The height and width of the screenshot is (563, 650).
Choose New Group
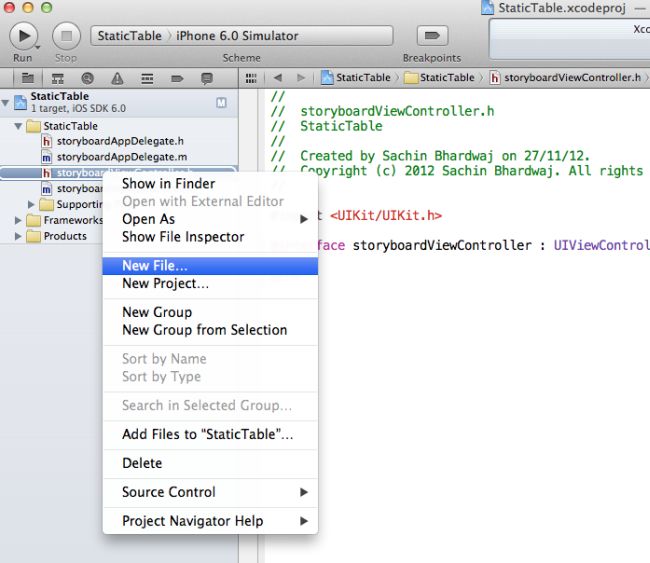[x=210, y=312]
